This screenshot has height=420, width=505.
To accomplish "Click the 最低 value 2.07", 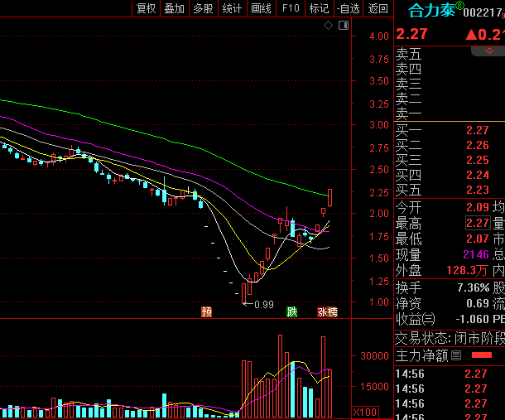I will (x=478, y=239).
